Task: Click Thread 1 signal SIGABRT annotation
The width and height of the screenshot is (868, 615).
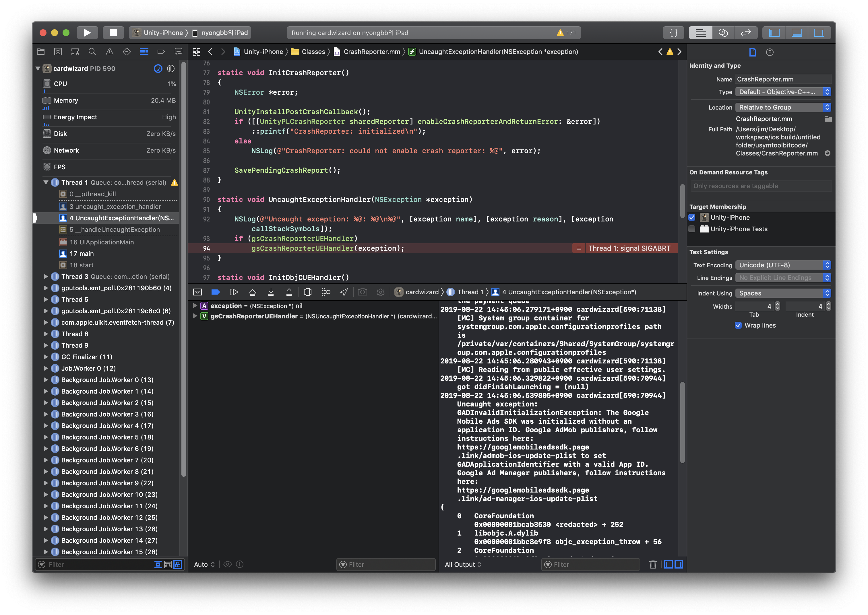Action: (629, 248)
